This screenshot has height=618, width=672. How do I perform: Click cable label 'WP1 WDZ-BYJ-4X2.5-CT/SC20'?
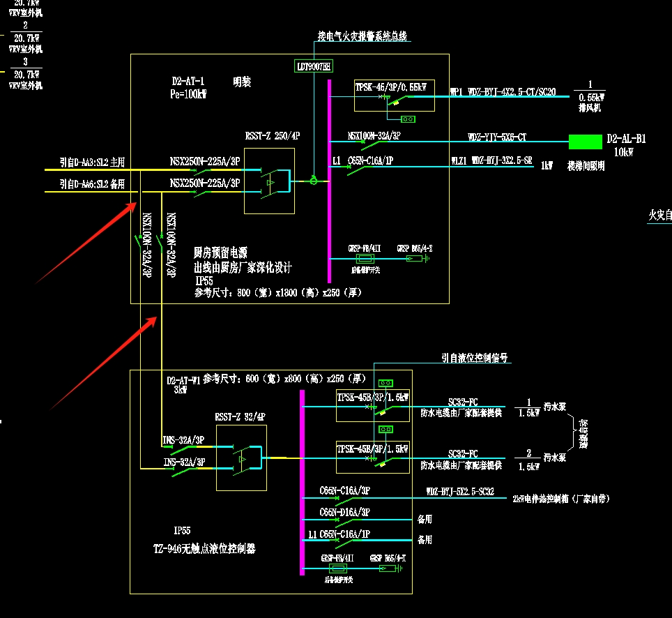(503, 91)
